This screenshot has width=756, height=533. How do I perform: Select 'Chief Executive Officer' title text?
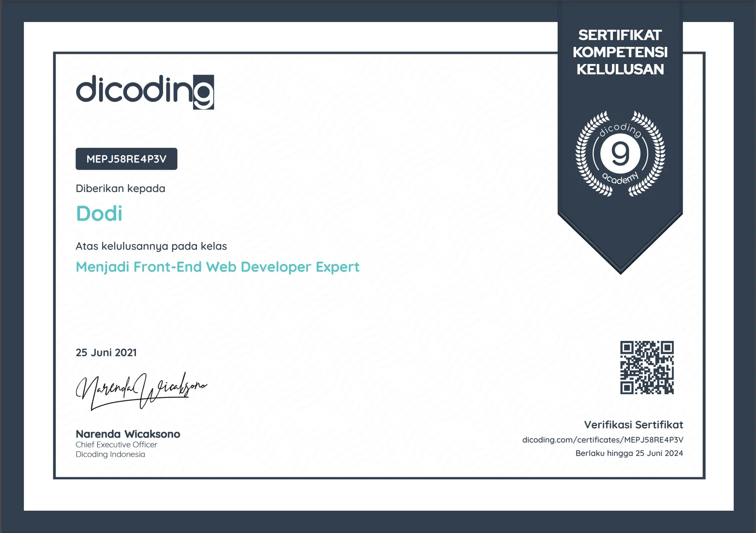116,444
